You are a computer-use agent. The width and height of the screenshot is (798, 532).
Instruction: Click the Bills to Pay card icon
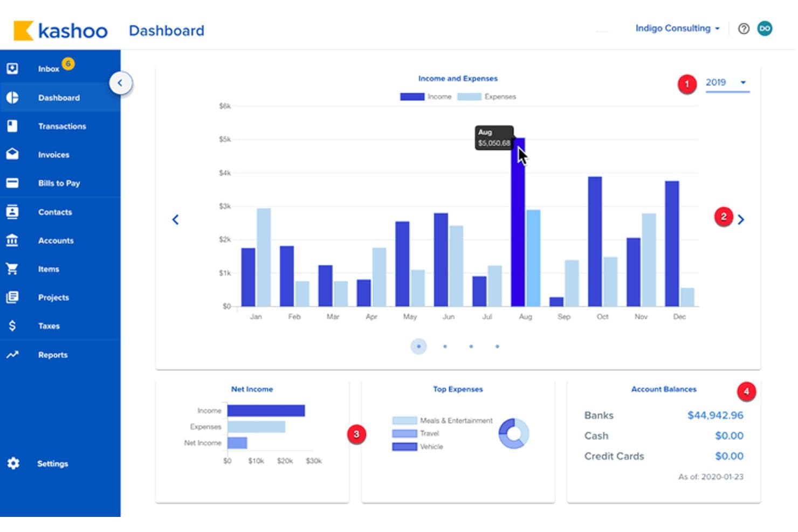[x=12, y=183]
